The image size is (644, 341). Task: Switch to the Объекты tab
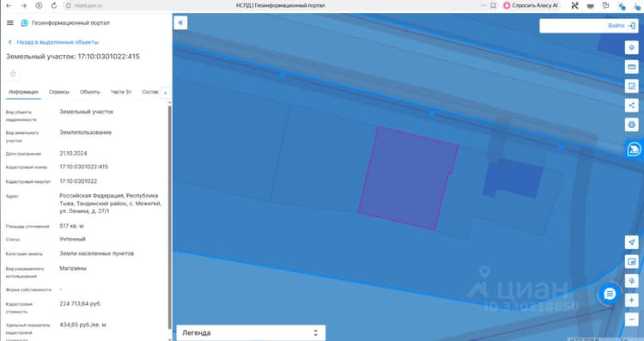coord(90,92)
